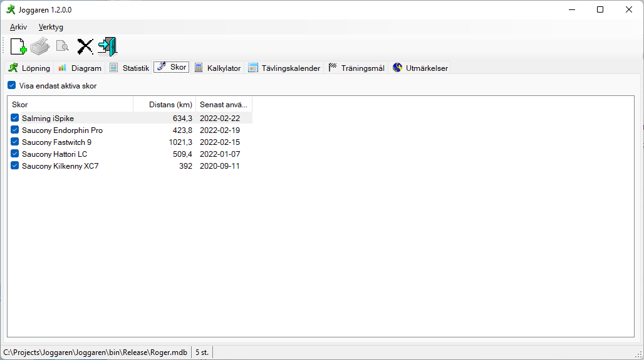Click the exit door icon in toolbar
644x360 pixels.
coord(108,46)
